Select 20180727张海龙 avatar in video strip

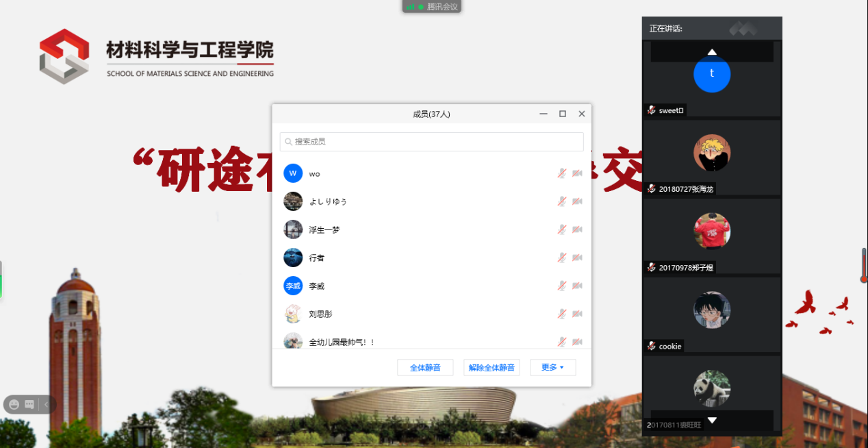[712, 153]
